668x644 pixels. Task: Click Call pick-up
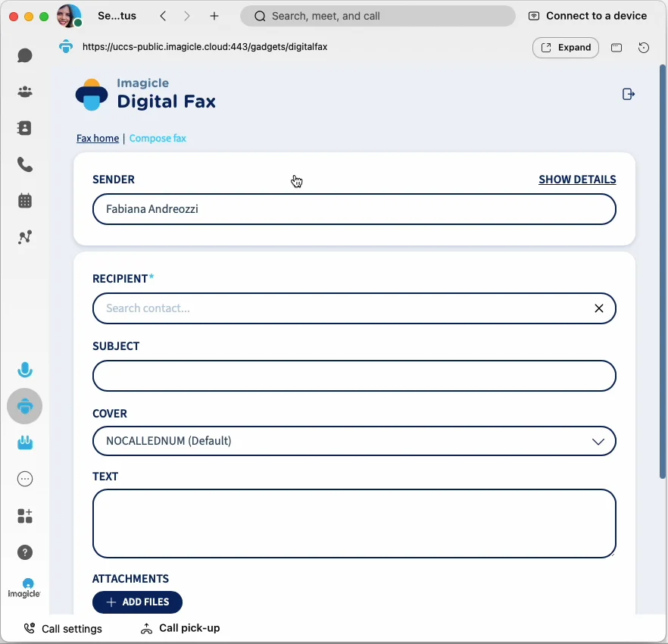point(180,628)
